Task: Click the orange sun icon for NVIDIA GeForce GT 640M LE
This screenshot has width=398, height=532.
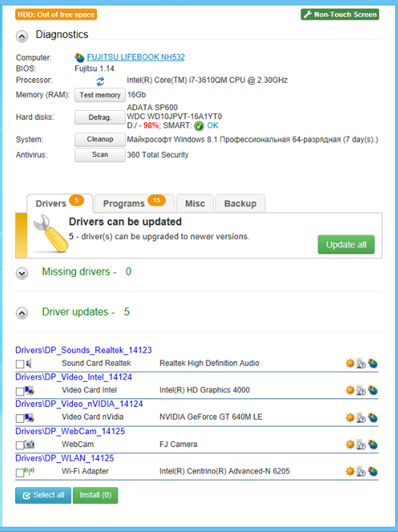Action: point(349,417)
